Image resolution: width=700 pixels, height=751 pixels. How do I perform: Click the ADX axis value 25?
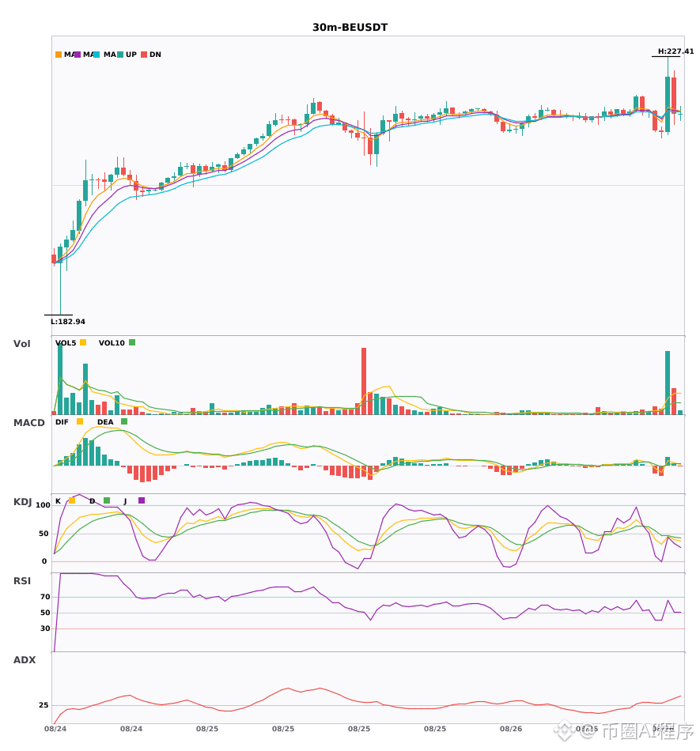44,705
